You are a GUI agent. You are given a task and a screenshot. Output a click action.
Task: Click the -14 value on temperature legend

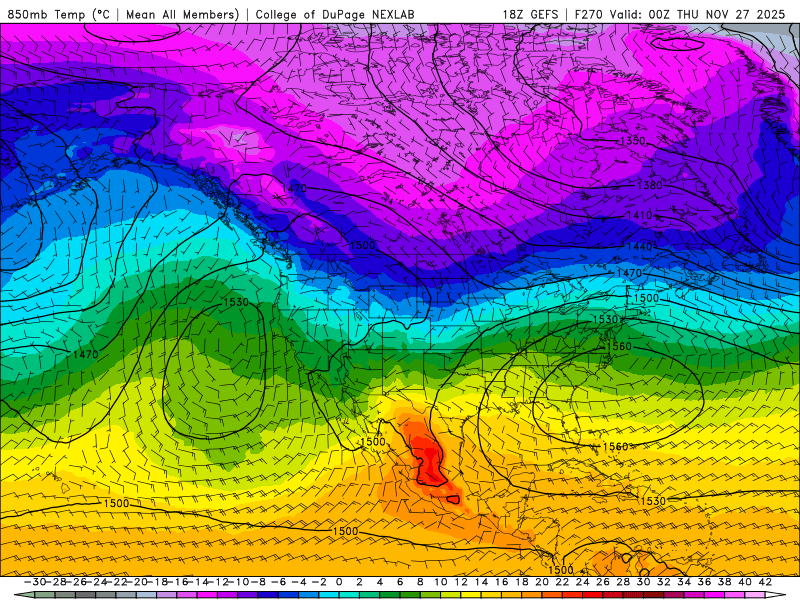pyautogui.click(x=198, y=582)
